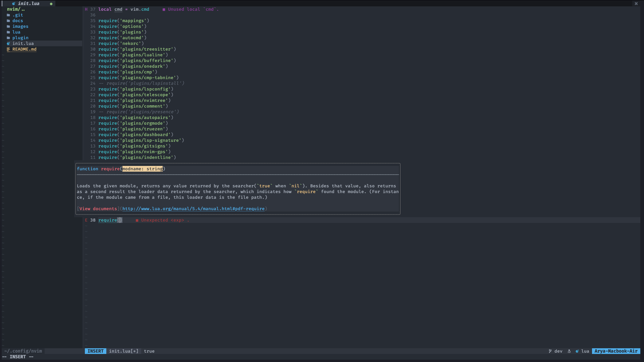Click the Lua filetype icon in statusline
Viewport: 644px width, 362px height.
577,351
